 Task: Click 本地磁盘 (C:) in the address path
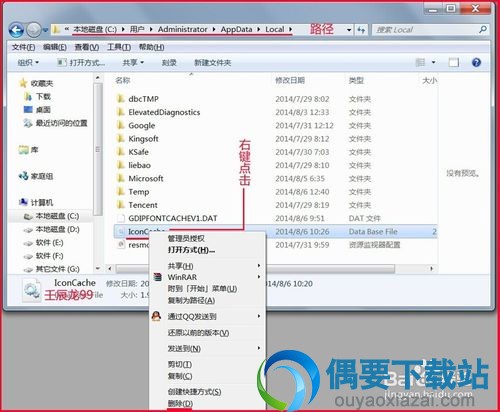[95, 29]
